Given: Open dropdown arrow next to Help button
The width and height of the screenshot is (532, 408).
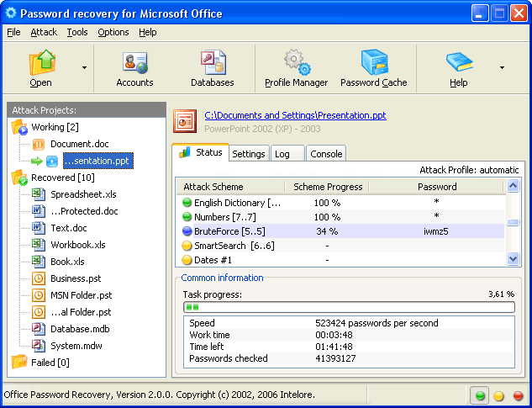Looking at the screenshot, I should tap(502, 67).
